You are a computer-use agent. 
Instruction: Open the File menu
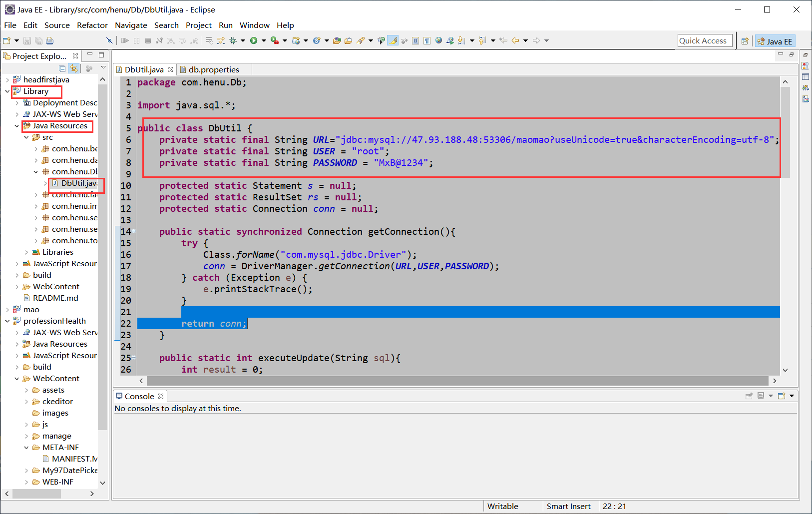click(10, 25)
